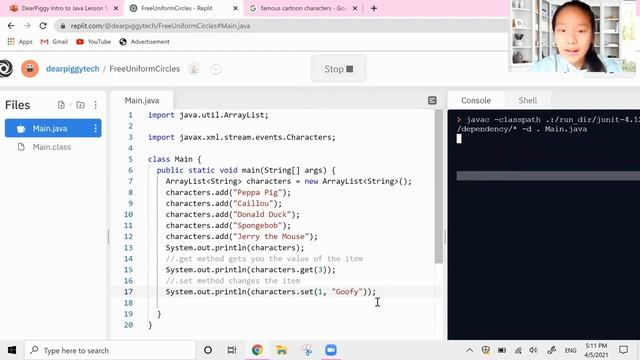This screenshot has height=360, width=640.
Task: Switch to the Console tab
Action: coord(476,100)
